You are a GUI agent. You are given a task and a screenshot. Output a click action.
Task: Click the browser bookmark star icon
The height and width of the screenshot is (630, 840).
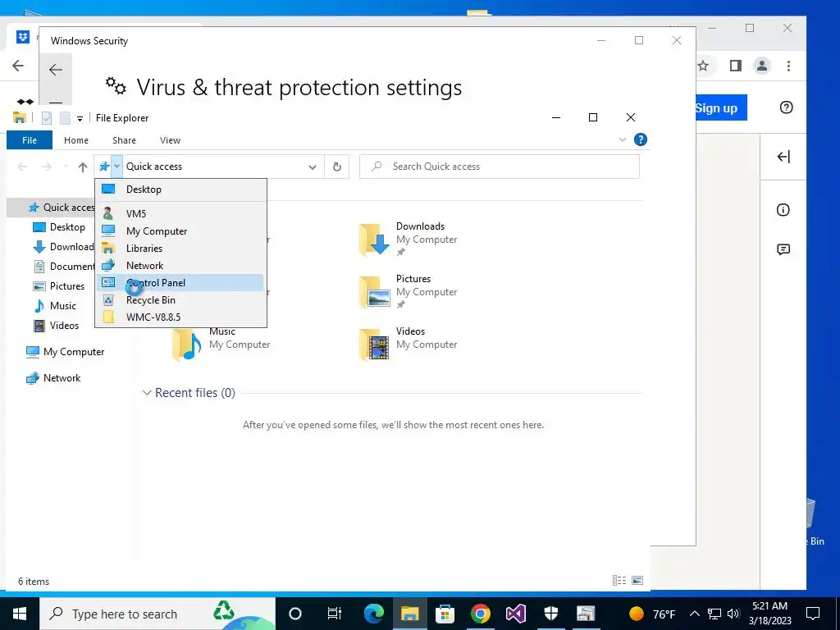703,66
